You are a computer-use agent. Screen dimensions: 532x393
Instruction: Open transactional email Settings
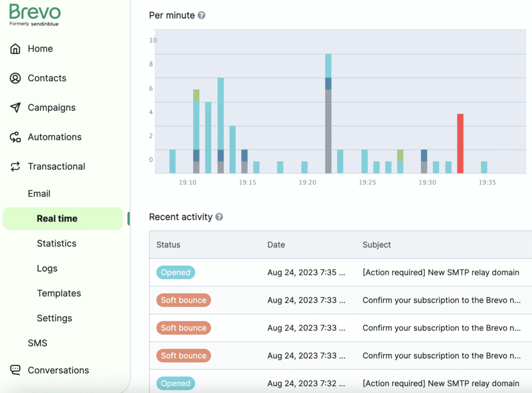54,318
